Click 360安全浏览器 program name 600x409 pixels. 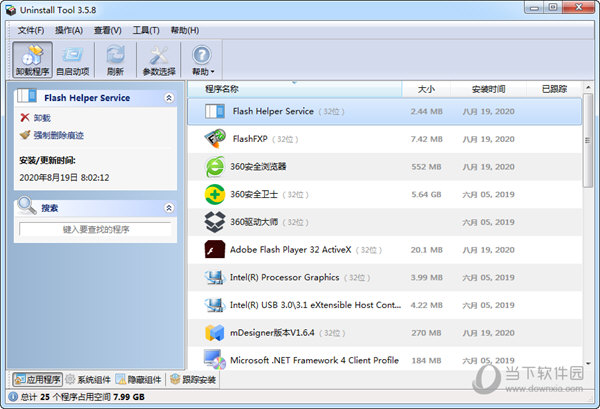point(258,166)
